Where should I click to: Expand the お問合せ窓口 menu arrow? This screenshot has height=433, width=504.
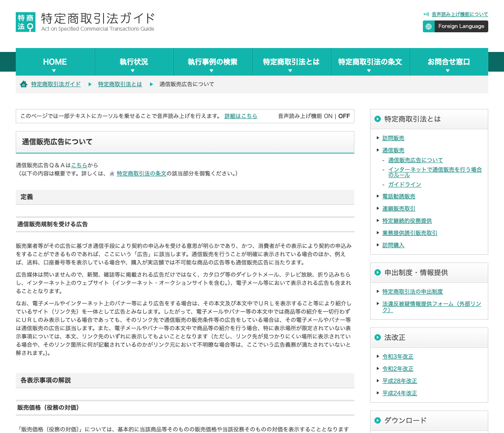pos(448,71)
